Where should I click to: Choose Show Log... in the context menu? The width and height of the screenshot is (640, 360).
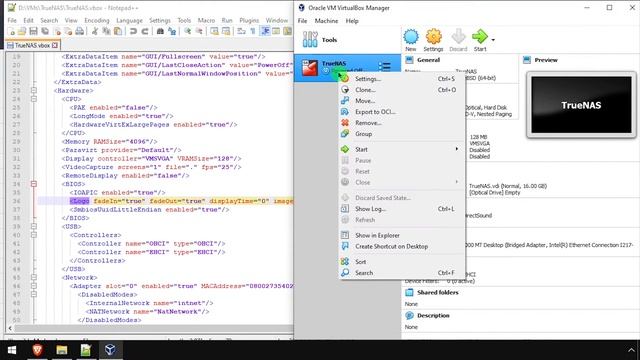[x=402, y=209]
